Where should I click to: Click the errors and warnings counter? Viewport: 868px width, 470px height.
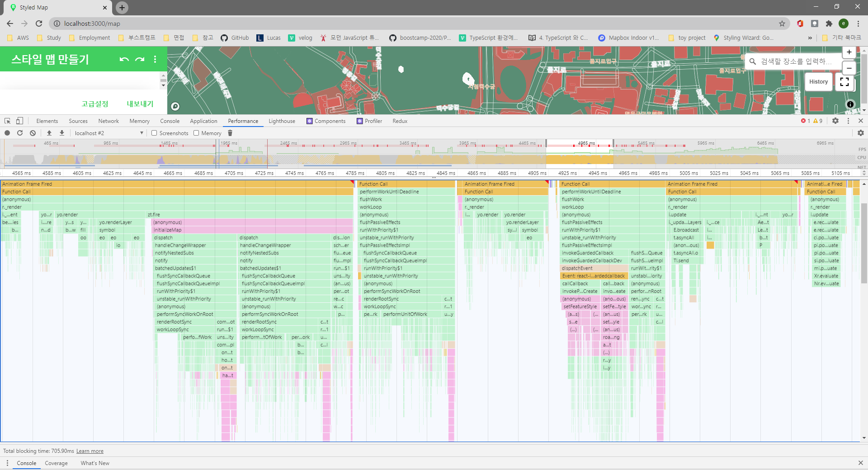(811, 121)
